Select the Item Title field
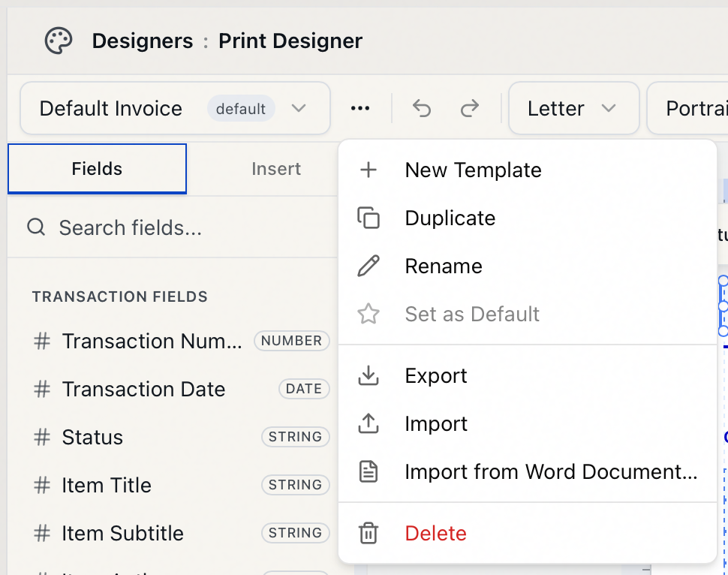The image size is (728, 575). tap(181, 485)
